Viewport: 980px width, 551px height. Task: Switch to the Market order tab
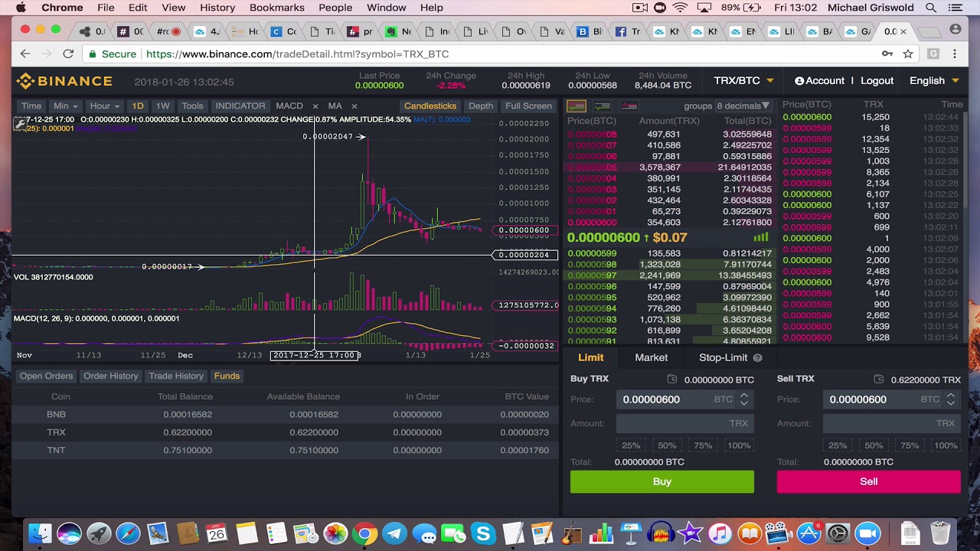click(651, 357)
